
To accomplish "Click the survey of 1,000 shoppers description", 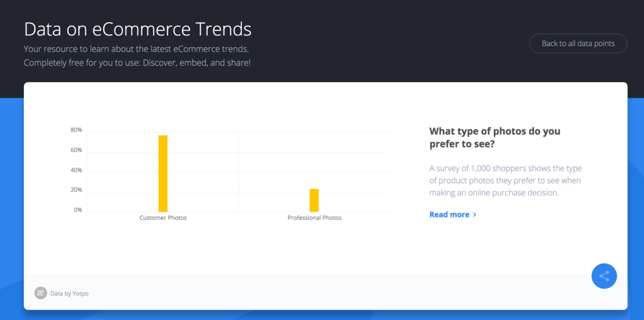I will click(506, 180).
